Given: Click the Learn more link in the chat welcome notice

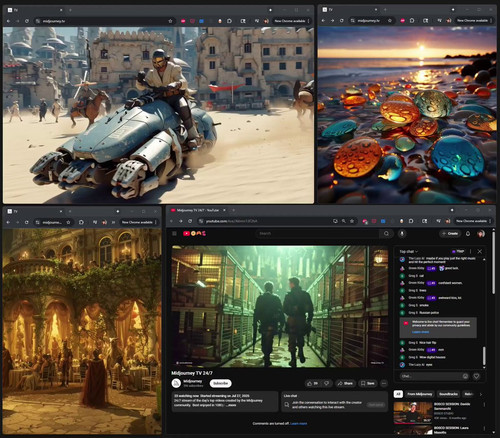Looking at the screenshot, I should (421, 332).
